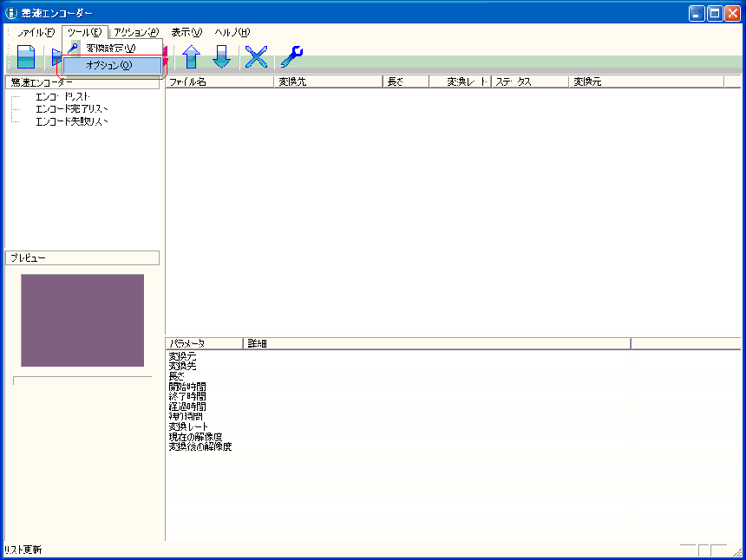746x560 pixels.
Task: Click the ファイル名 column header
Action: [219, 81]
